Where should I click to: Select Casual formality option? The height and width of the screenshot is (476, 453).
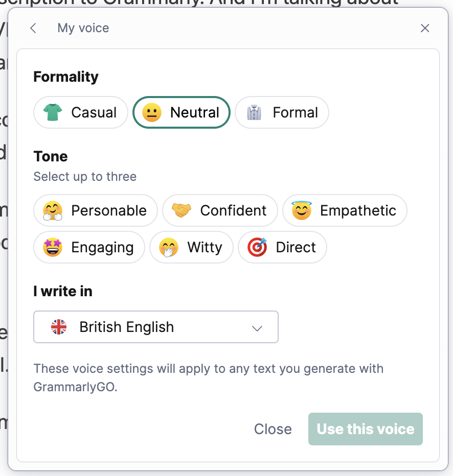tap(80, 112)
